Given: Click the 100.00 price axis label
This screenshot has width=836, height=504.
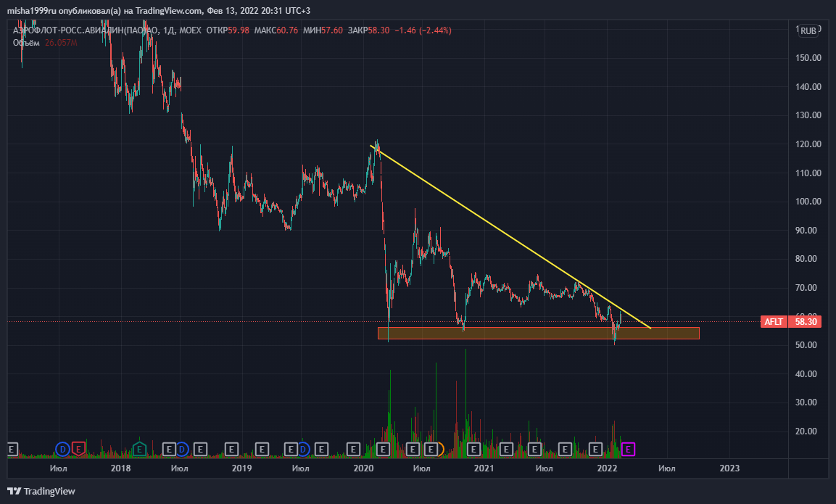Looking at the screenshot, I should pyautogui.click(x=808, y=201).
